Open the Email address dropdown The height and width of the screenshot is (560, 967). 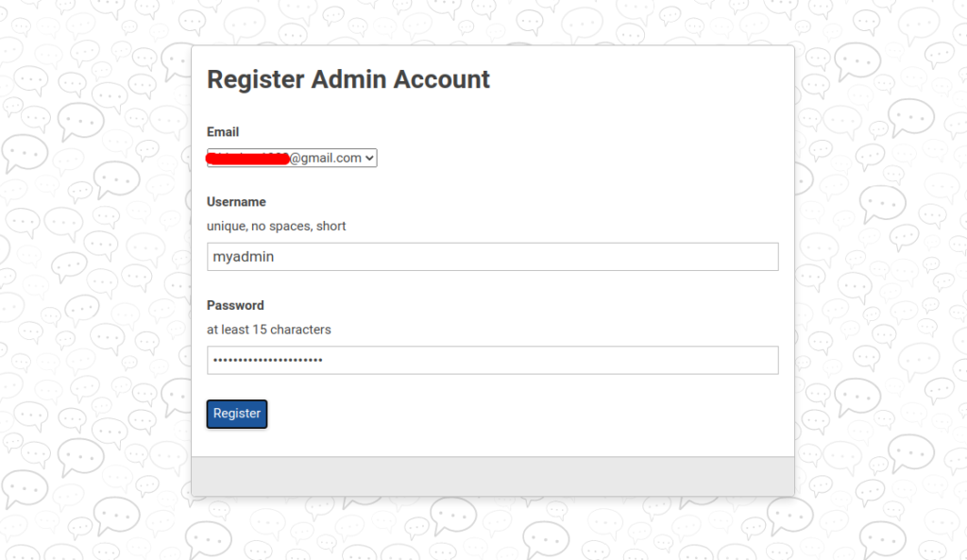tap(292, 158)
